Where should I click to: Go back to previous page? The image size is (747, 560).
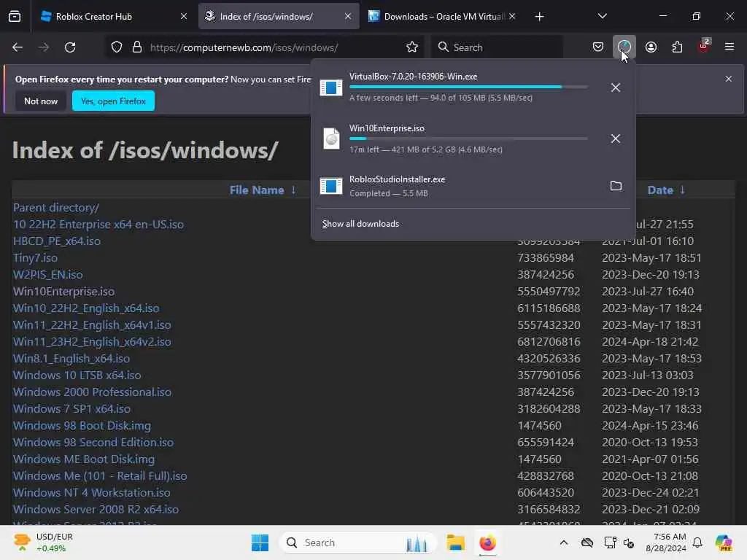click(x=18, y=47)
